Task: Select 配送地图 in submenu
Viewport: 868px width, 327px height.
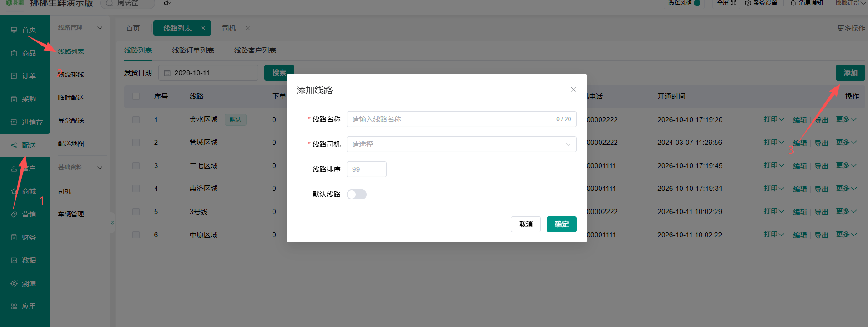Action: [71, 143]
